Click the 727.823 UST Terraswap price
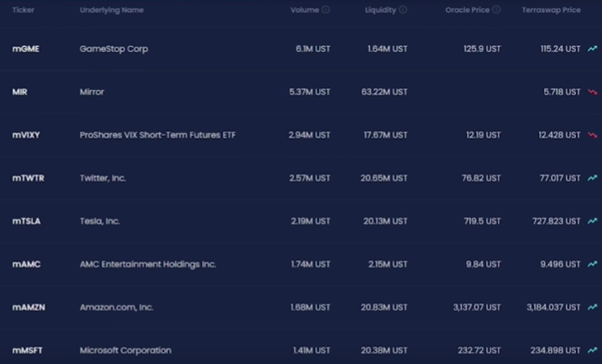The image size is (602, 364). pyautogui.click(x=557, y=221)
